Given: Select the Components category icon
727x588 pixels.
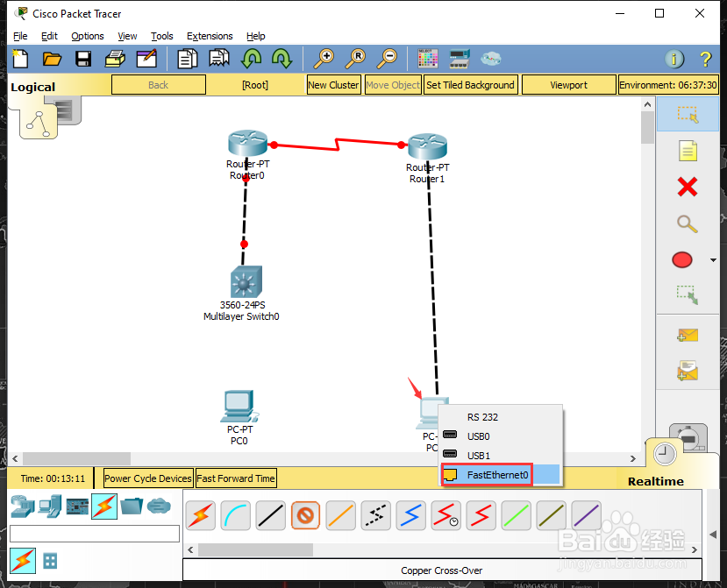Looking at the screenshot, I should pyautogui.click(x=77, y=506).
